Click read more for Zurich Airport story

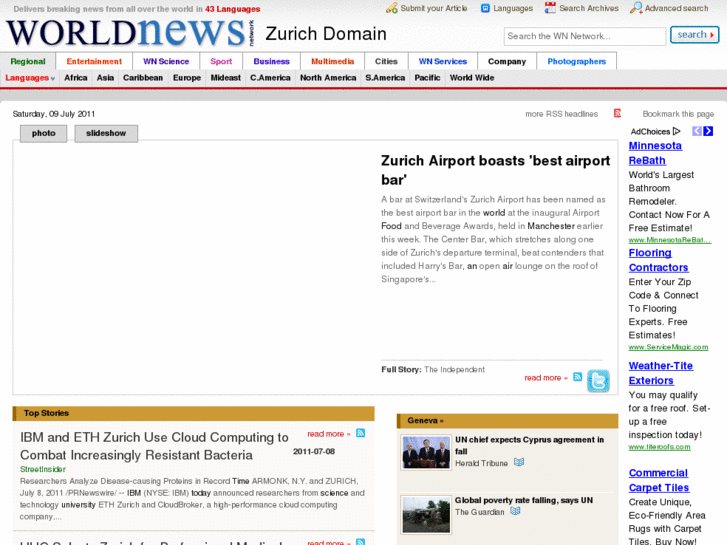click(x=546, y=378)
